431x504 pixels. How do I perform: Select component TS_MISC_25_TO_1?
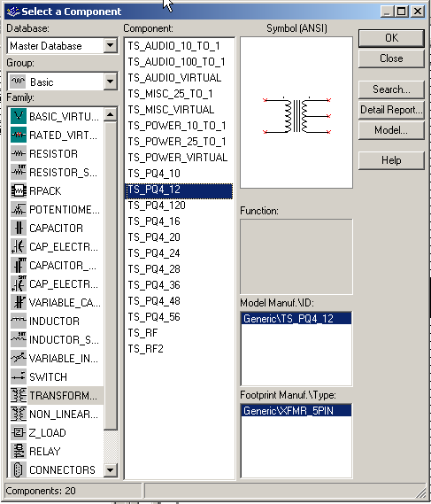[x=170, y=94]
